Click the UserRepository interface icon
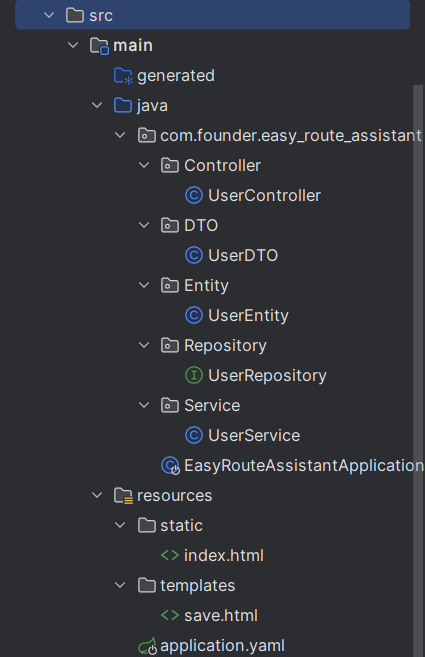 [x=194, y=375]
